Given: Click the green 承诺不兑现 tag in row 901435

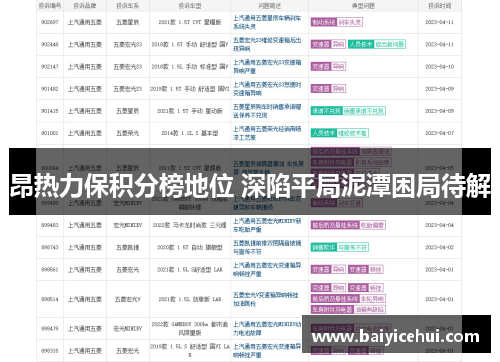Looking at the screenshot, I should 326,111.
